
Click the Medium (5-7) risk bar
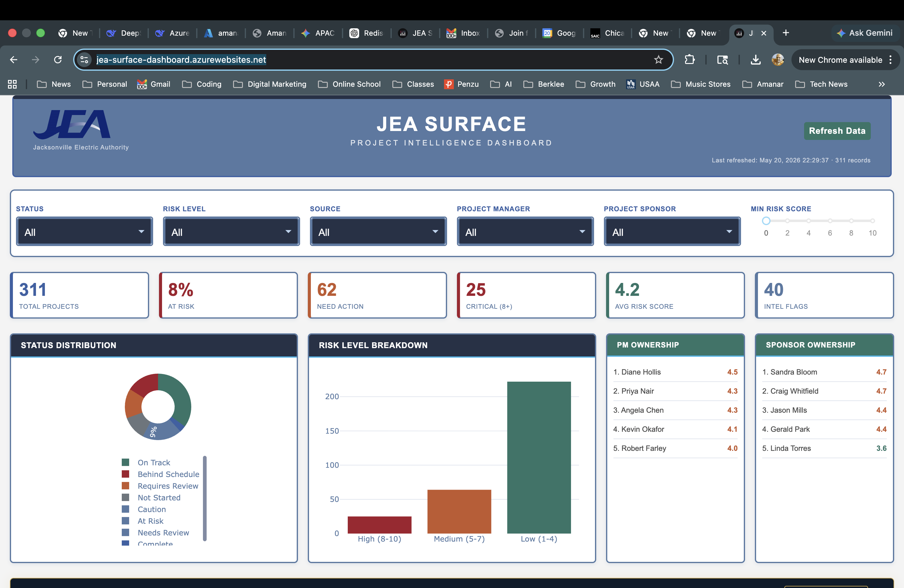point(459,511)
